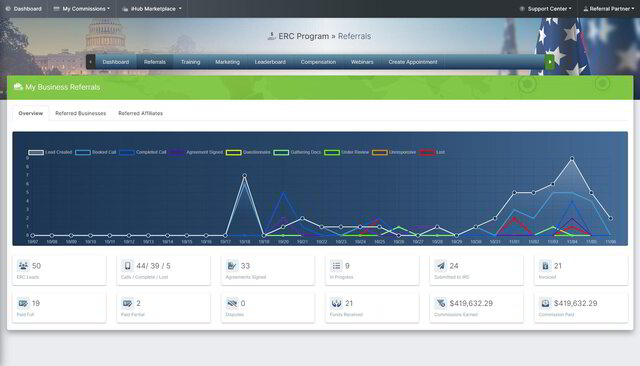Image resolution: width=640 pixels, height=366 pixels.
Task: Click the 2 Paid Partial value
Action: 138,303
